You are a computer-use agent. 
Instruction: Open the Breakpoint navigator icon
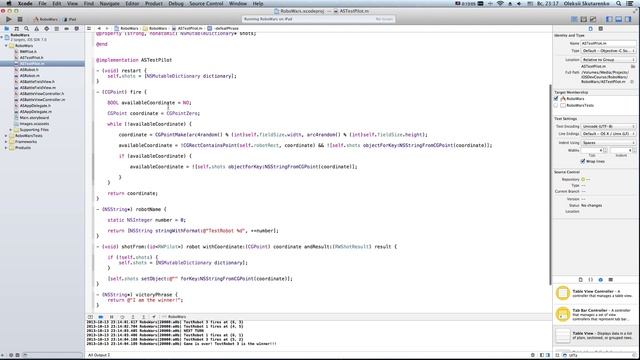pos(67,29)
